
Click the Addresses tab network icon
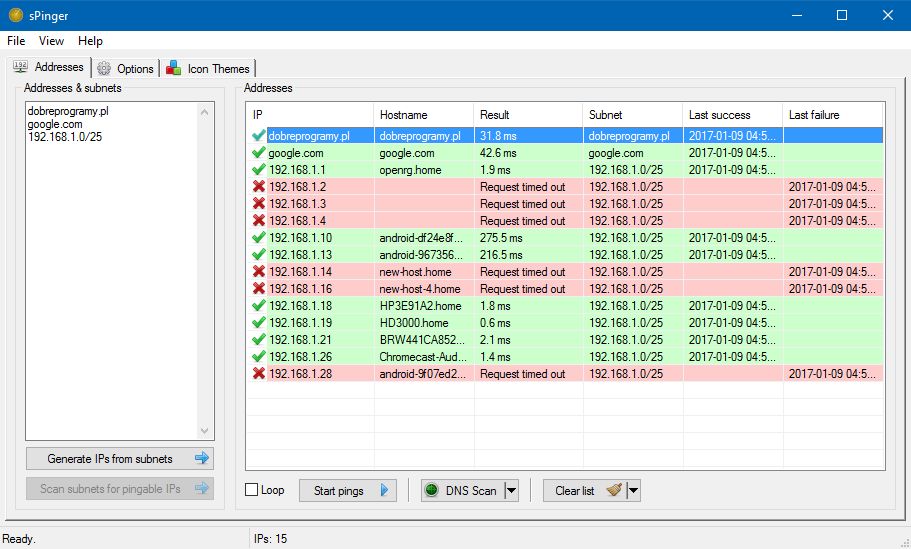click(20, 67)
